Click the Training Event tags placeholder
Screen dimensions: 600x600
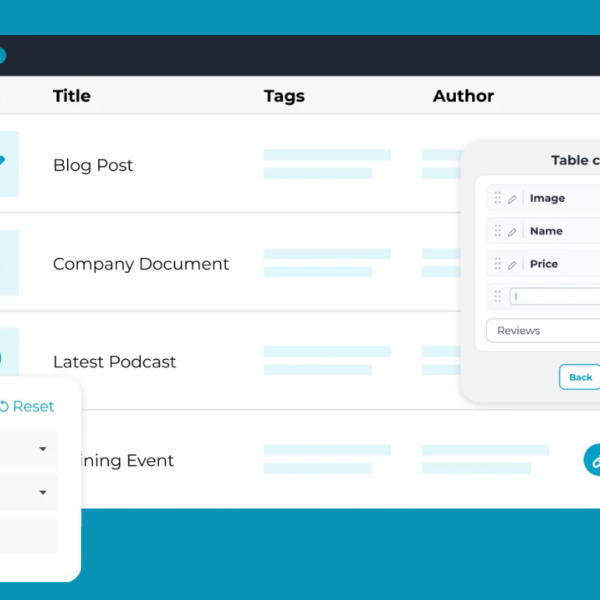click(x=327, y=459)
